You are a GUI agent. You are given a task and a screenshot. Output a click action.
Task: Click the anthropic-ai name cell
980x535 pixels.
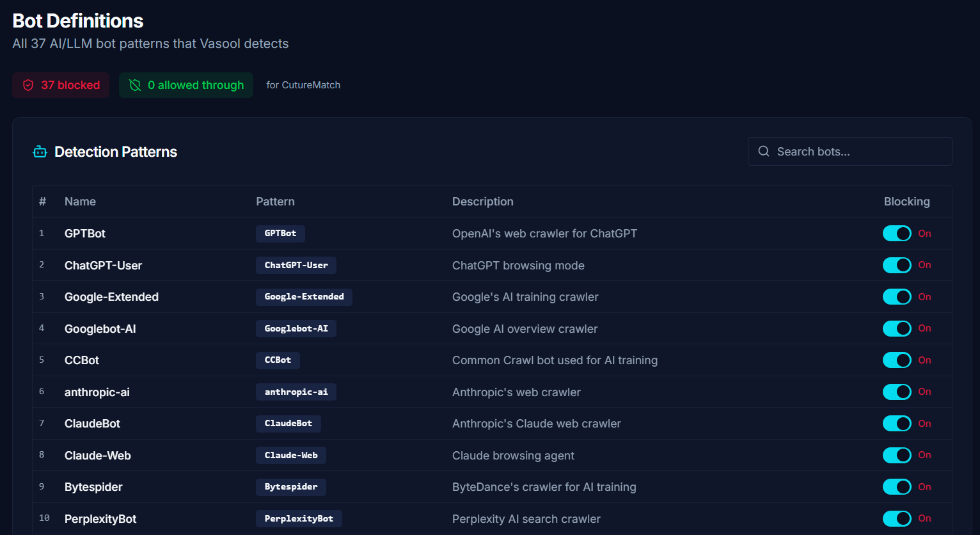point(97,392)
